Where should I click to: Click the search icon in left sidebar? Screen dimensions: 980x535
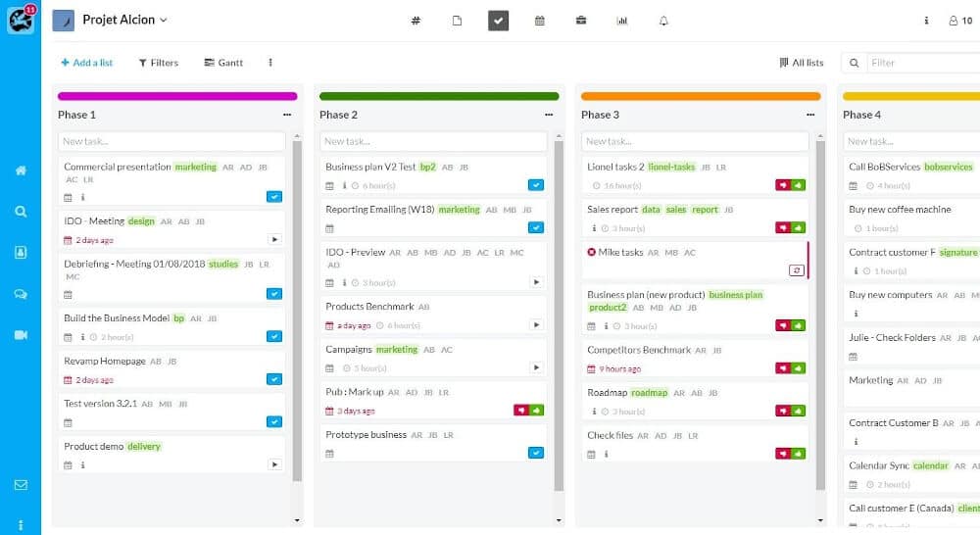(x=21, y=212)
